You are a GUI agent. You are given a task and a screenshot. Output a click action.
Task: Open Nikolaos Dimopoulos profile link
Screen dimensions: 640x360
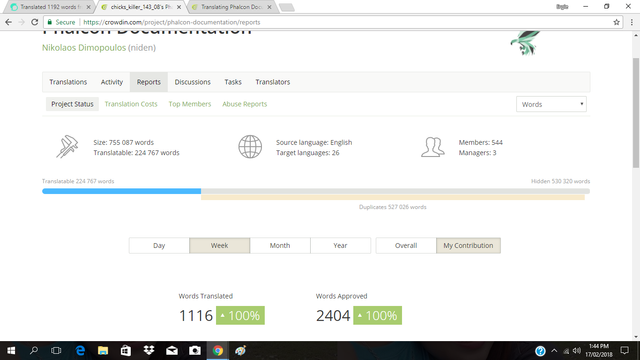tap(84, 48)
